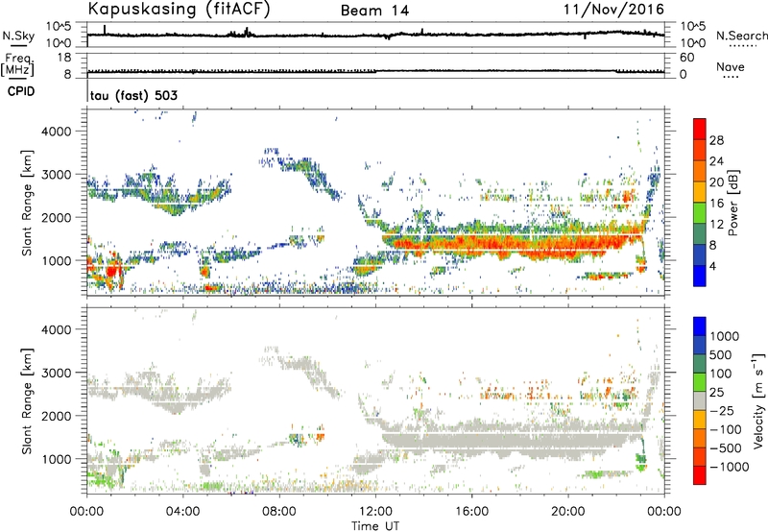The width and height of the screenshot is (768, 532).
Task: Click the 4 tick on Power colorbar
Action: point(713,267)
